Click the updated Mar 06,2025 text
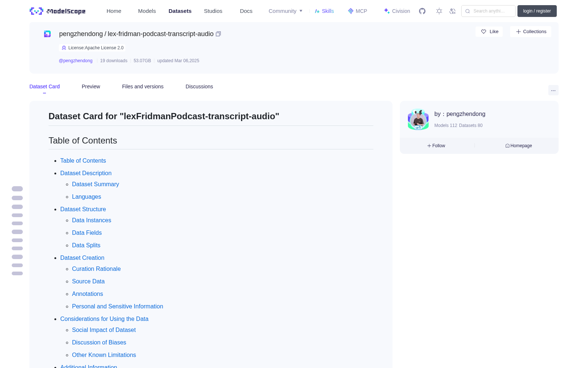588x368 pixels. pos(178,61)
